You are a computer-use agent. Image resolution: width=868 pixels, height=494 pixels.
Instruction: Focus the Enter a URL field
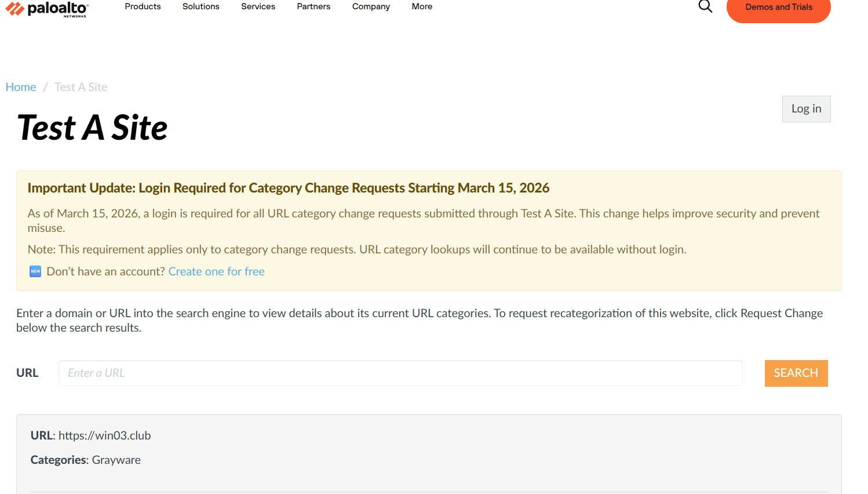400,373
